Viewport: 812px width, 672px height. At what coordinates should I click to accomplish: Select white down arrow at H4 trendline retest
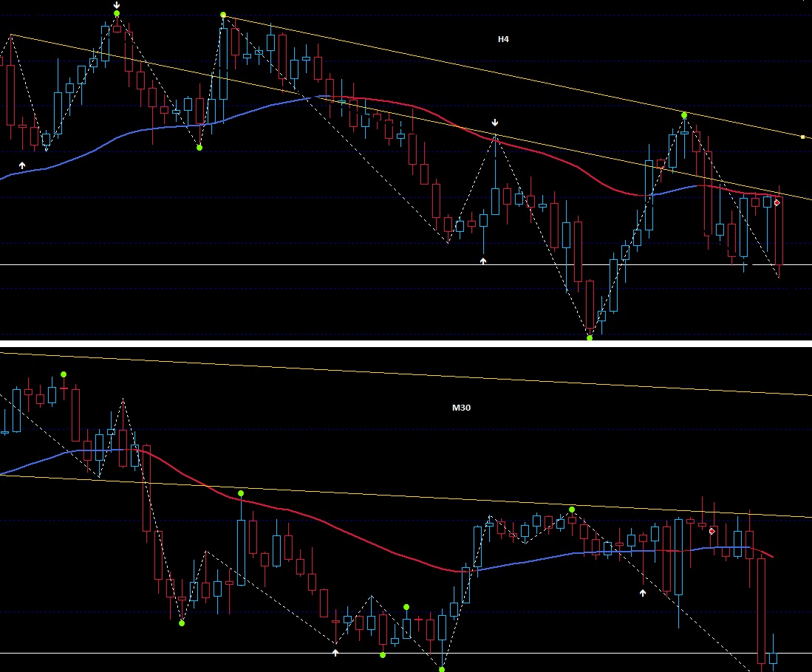(495, 123)
